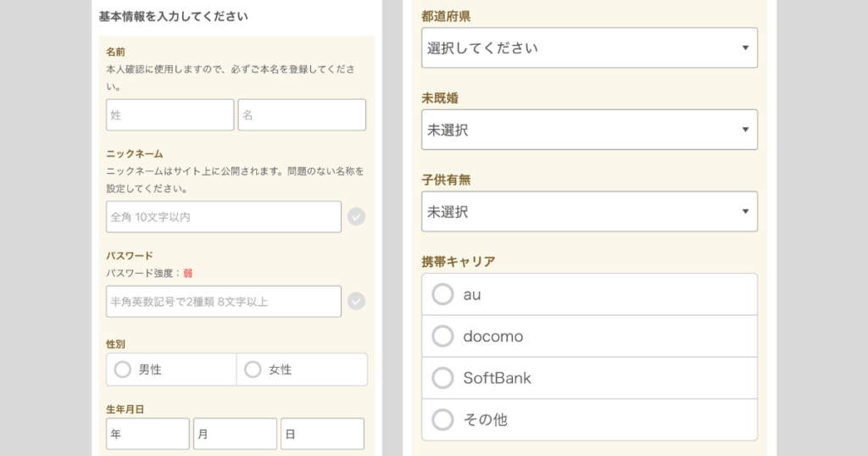Click the 名 first name field

(x=302, y=115)
